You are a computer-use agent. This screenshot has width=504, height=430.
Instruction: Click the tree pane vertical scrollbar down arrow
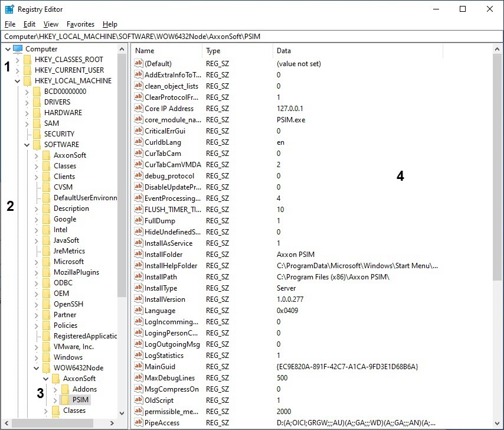click(x=122, y=413)
